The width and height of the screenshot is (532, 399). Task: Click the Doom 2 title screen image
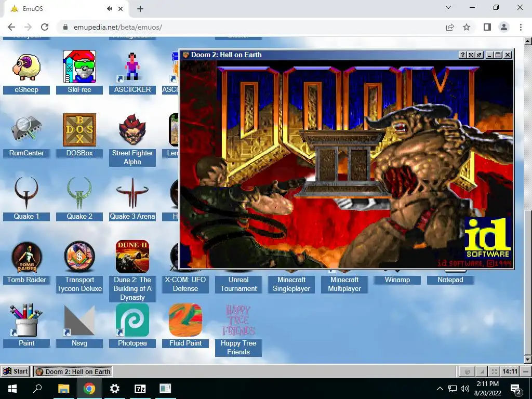(347, 164)
